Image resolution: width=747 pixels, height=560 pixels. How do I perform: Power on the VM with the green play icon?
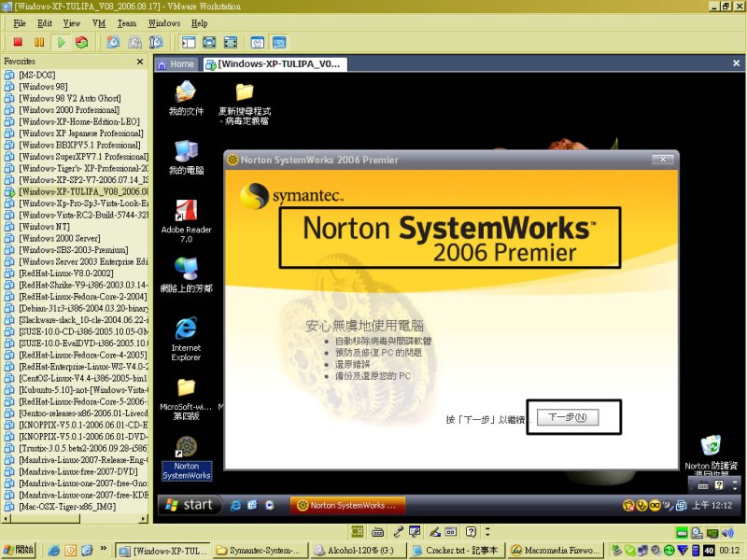click(61, 42)
